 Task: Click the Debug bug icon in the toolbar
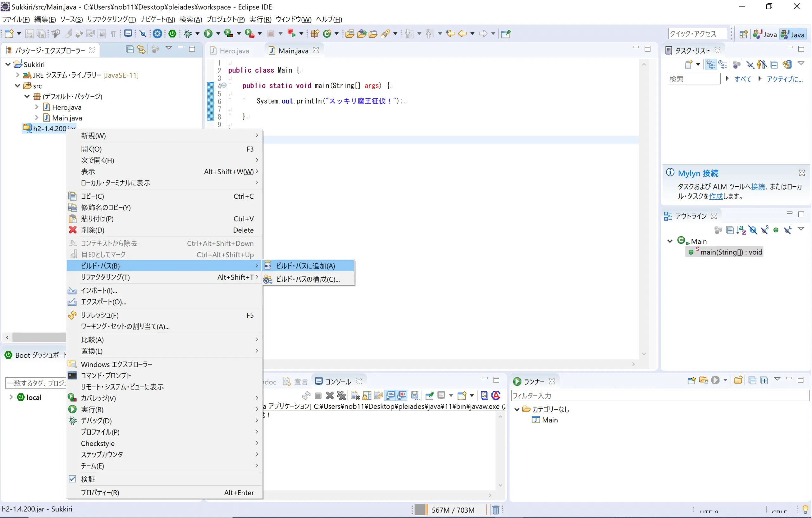pyautogui.click(x=188, y=33)
